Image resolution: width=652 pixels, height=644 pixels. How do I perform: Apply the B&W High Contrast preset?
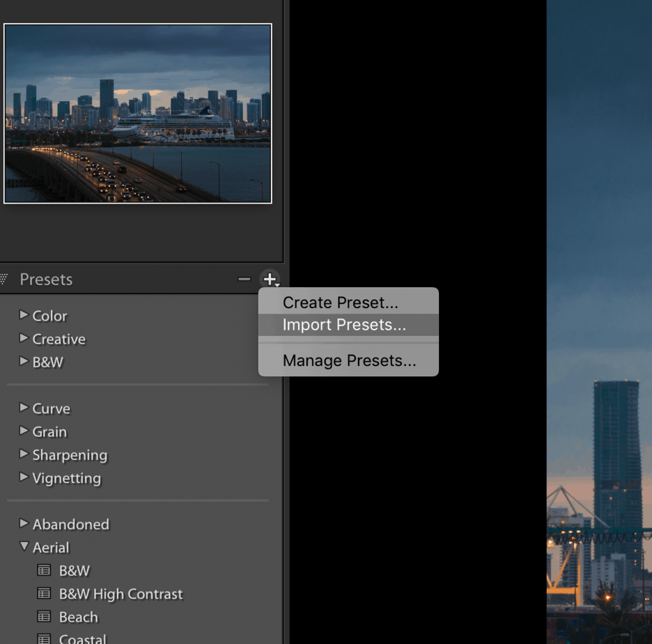[x=121, y=594]
